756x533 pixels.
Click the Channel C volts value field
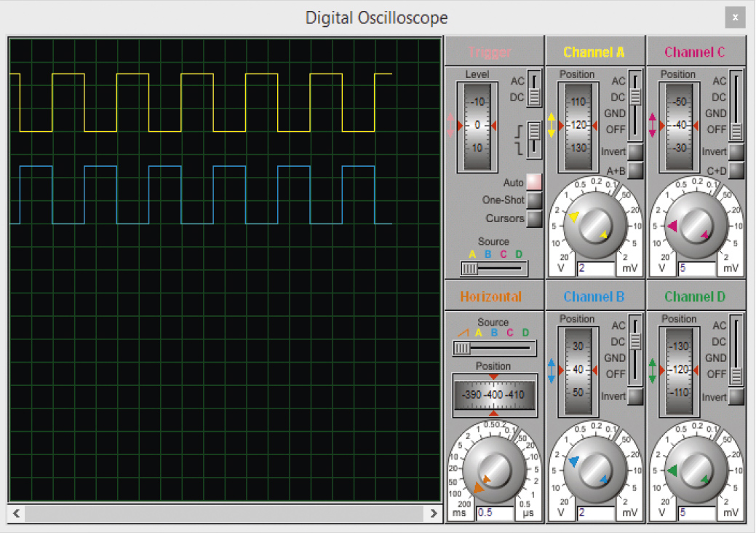pos(696,268)
